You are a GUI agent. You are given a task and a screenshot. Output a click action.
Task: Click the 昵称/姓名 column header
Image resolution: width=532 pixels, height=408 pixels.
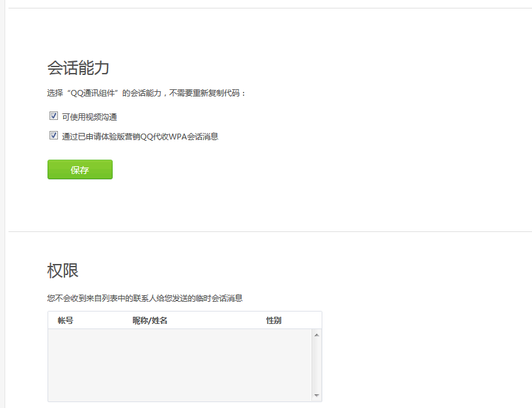point(150,321)
